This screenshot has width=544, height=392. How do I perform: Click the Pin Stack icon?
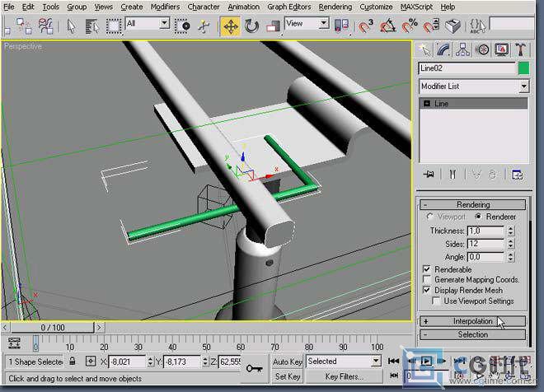[429, 174]
